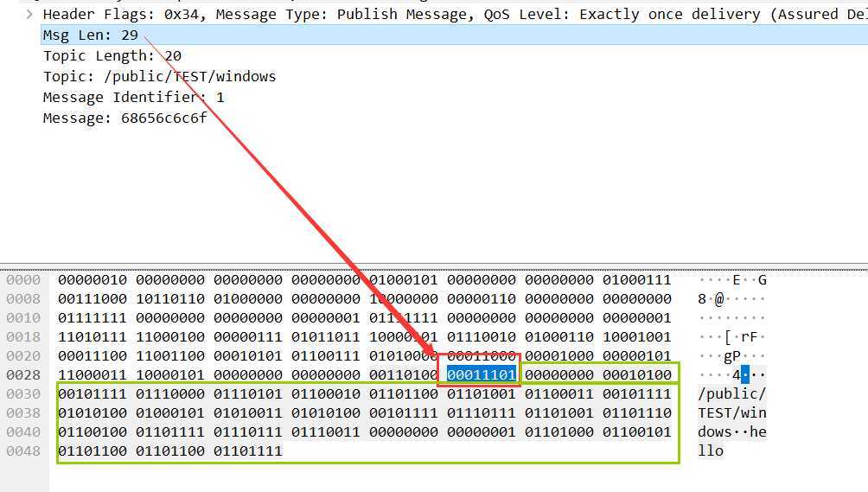The height and width of the screenshot is (492, 868).
Task: Click offset label 0030 in bytes pane
Action: (23, 393)
